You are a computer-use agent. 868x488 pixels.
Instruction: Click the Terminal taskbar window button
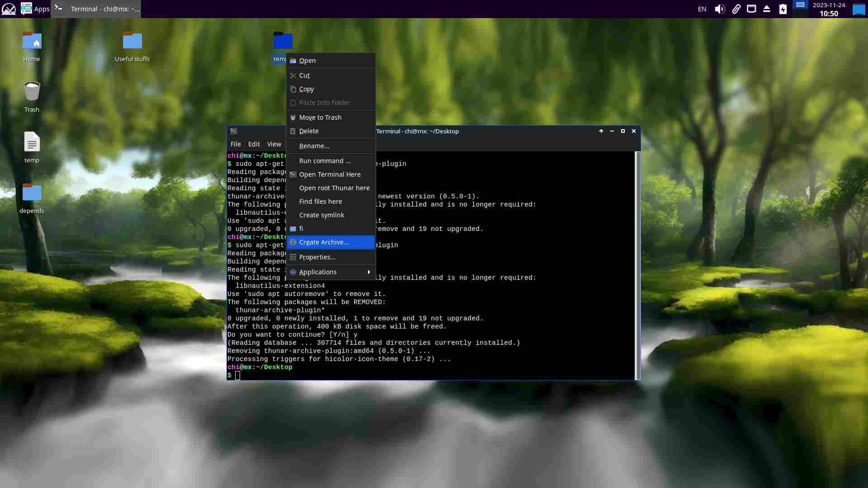(x=96, y=9)
